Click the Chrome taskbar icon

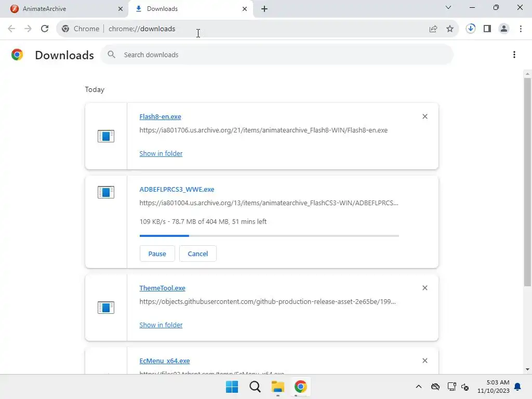301,387
